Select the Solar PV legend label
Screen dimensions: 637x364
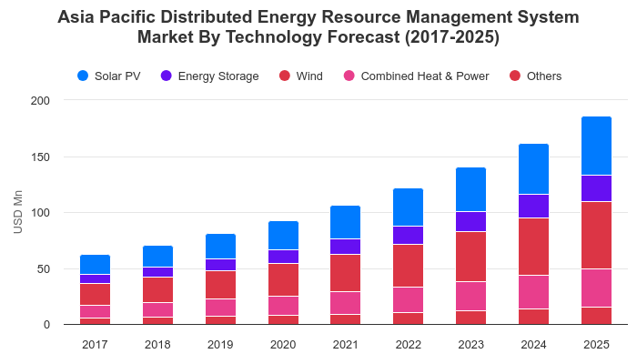click(117, 76)
